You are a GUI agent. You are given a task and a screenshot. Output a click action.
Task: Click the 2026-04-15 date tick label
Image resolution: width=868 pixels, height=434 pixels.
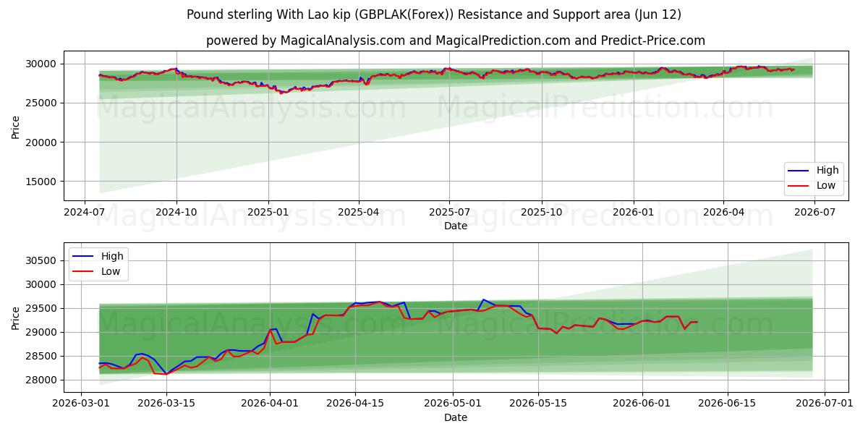(355, 404)
